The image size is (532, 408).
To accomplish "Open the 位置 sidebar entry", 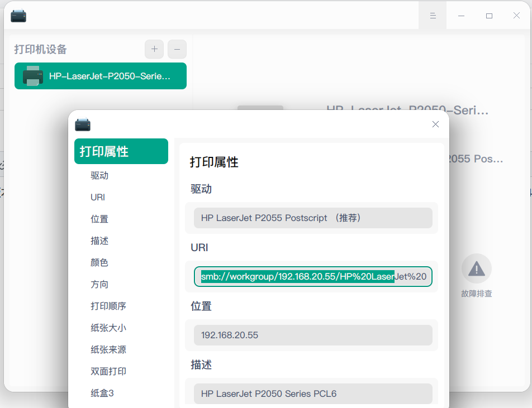I will 99,218.
